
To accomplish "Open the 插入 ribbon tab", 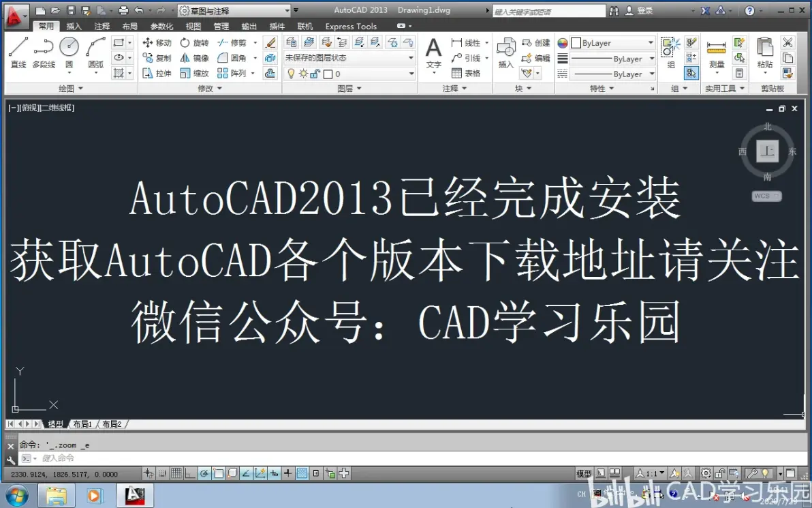I will point(74,27).
